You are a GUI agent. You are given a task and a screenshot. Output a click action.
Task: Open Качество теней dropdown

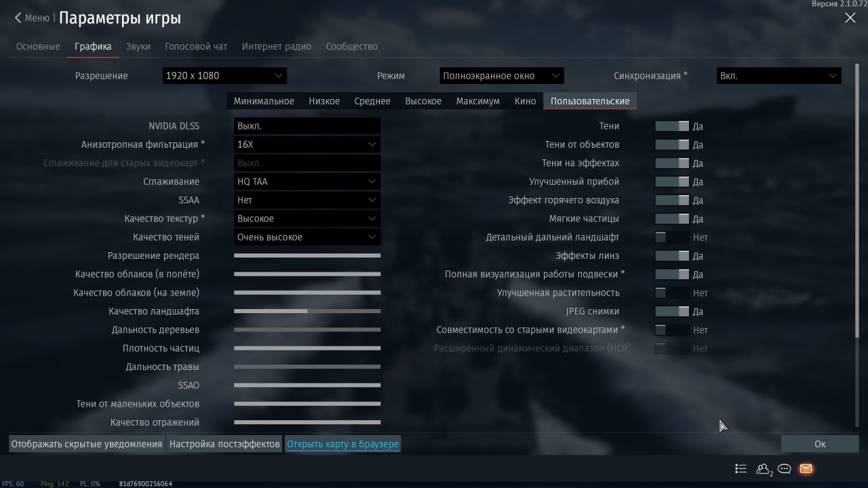click(307, 237)
